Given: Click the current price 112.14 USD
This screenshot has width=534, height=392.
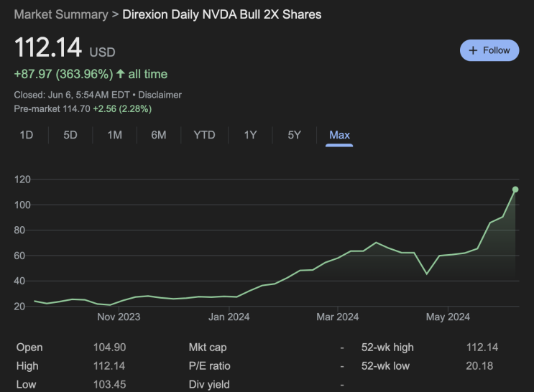Looking at the screenshot, I should click(x=65, y=47).
